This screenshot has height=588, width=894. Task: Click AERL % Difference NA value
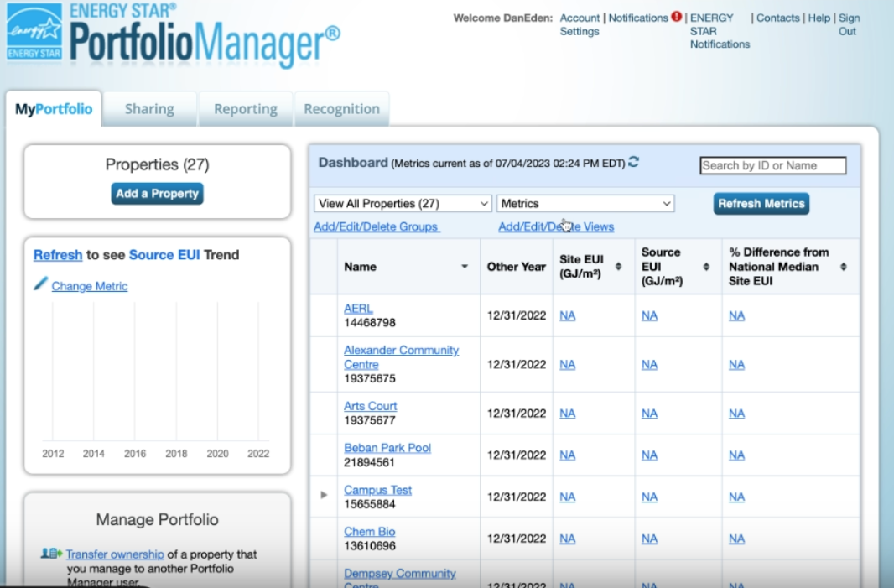click(x=736, y=315)
